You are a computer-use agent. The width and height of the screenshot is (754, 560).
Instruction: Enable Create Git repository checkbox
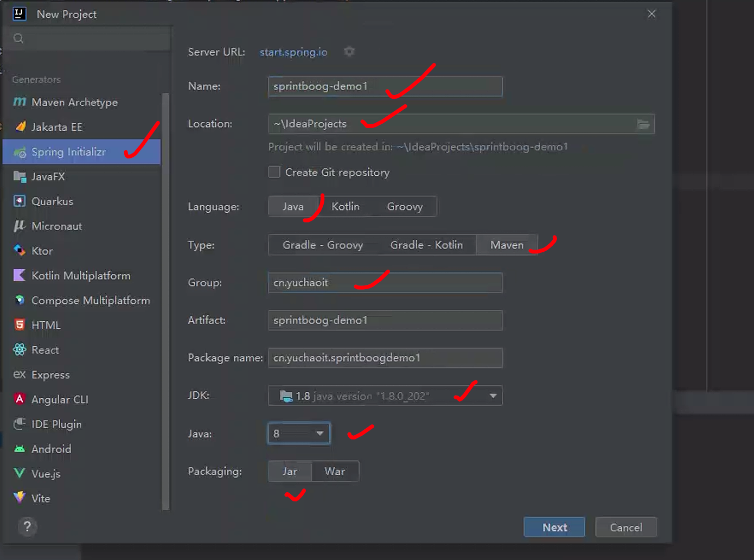274,172
